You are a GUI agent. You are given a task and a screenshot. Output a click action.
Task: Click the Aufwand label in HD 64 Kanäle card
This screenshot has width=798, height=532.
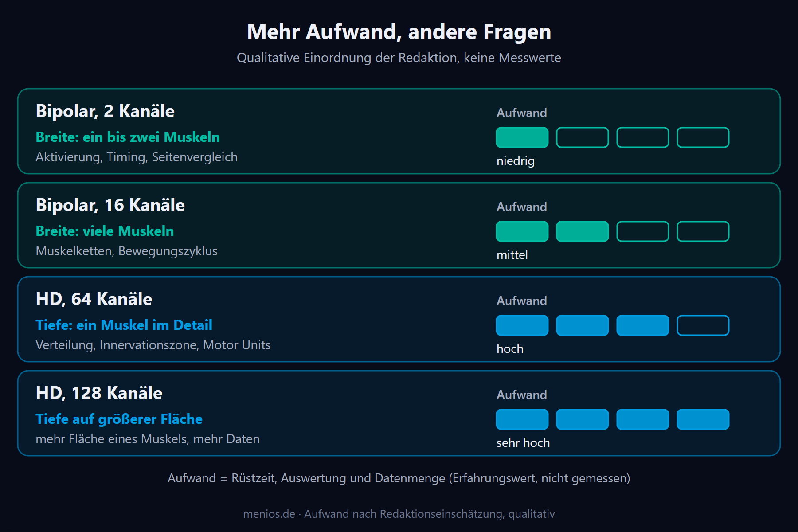[x=522, y=301]
